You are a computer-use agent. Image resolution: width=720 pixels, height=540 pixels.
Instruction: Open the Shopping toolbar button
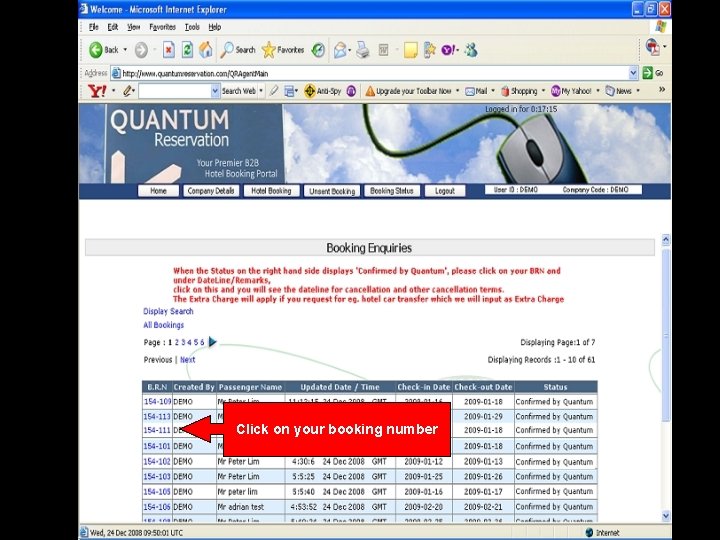coord(519,91)
